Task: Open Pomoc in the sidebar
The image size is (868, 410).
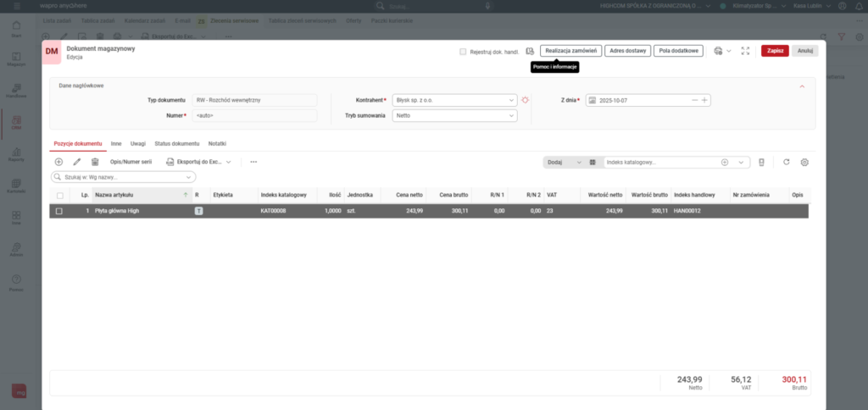Action: (17, 283)
